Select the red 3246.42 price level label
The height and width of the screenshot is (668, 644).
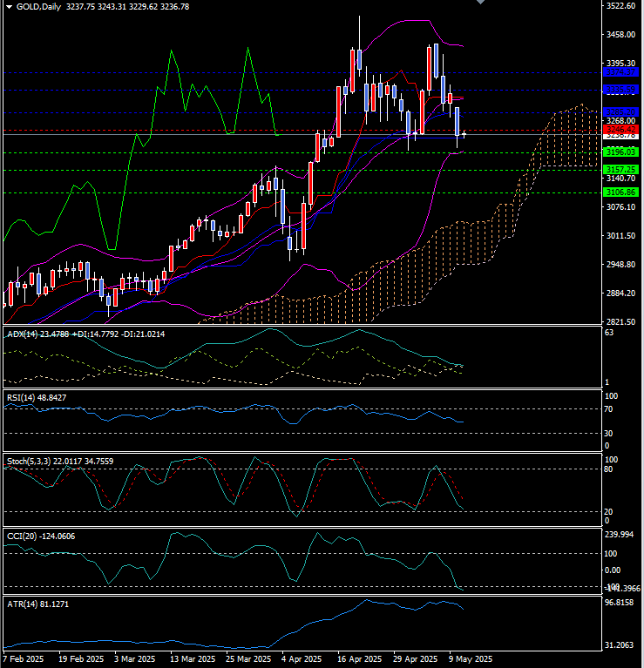coord(621,129)
